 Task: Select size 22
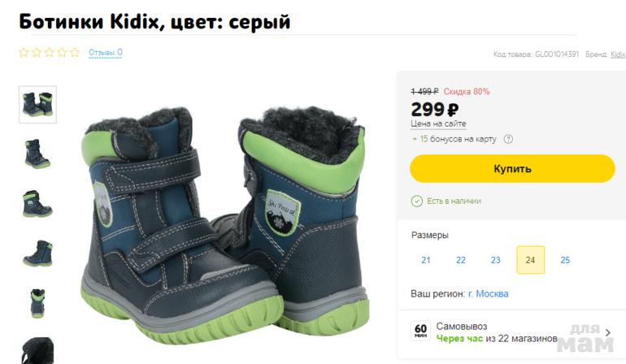pos(461,260)
